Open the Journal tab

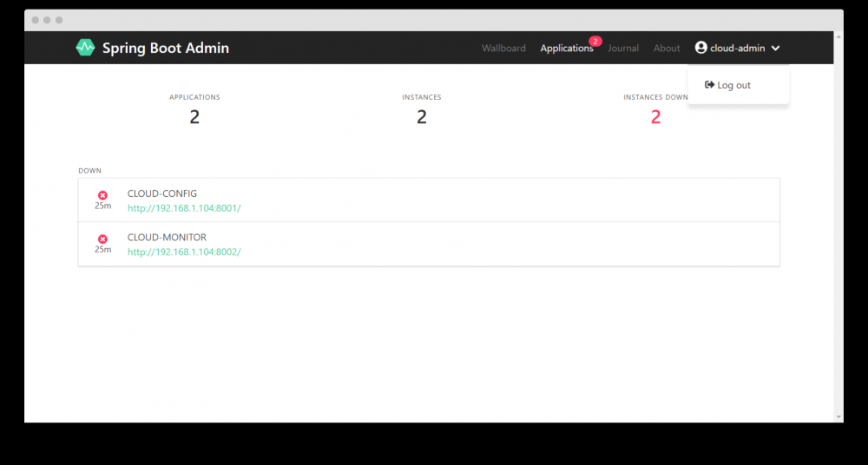(x=623, y=49)
